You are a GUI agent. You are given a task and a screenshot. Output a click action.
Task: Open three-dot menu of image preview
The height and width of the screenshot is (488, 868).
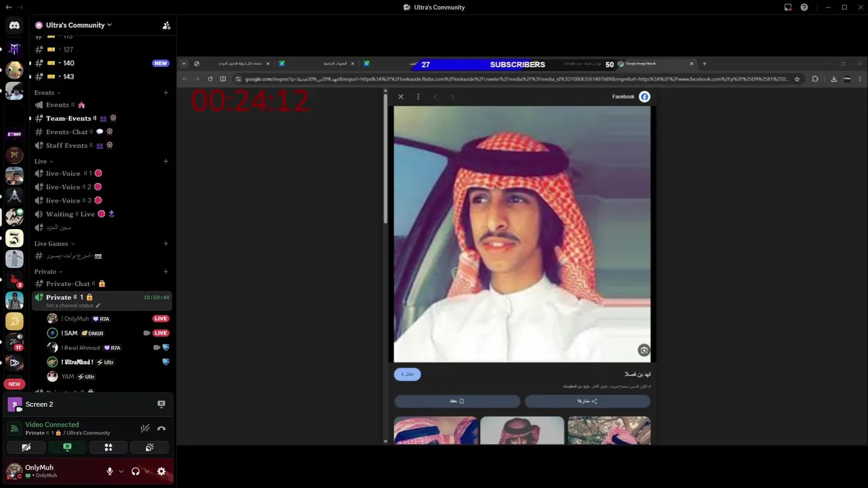pyautogui.click(x=418, y=97)
